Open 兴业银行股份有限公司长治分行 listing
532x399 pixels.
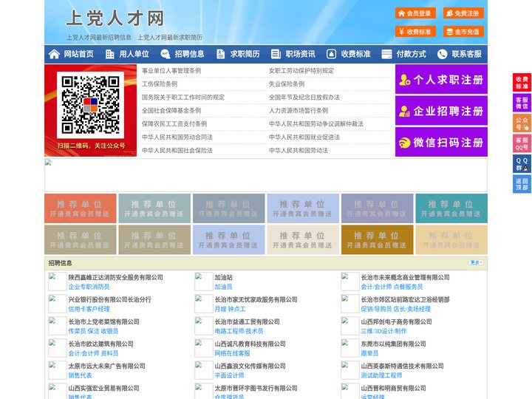[x=109, y=299]
